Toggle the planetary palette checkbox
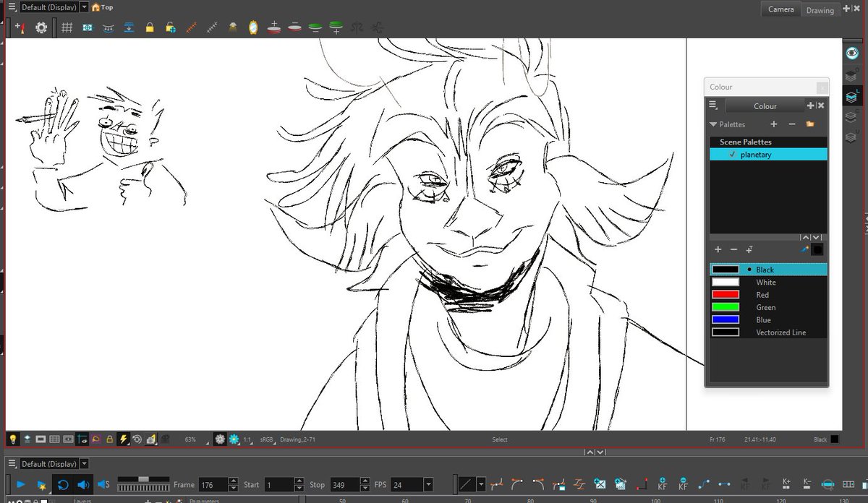The image size is (868, 503). pos(733,154)
